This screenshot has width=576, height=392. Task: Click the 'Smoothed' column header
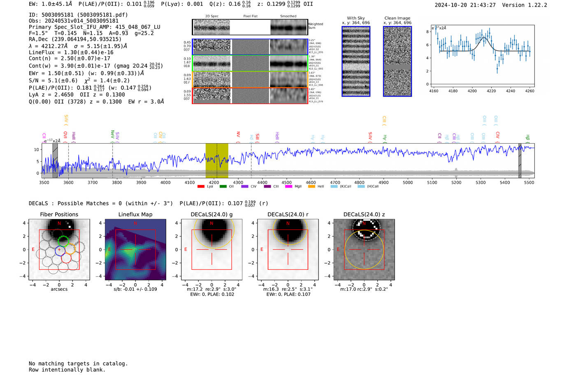(288, 16)
